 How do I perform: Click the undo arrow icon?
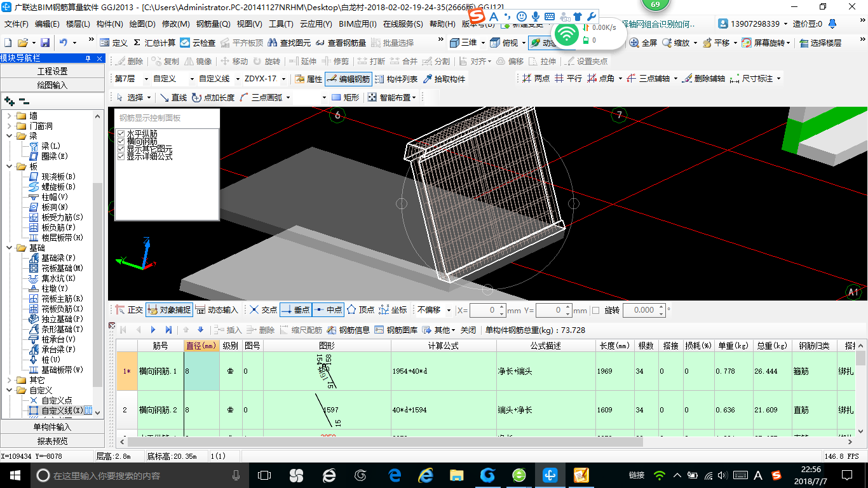pyautogui.click(x=64, y=43)
